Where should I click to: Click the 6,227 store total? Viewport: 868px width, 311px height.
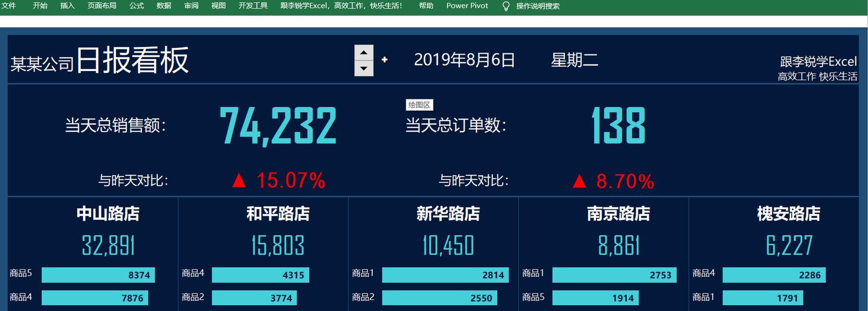[789, 245]
